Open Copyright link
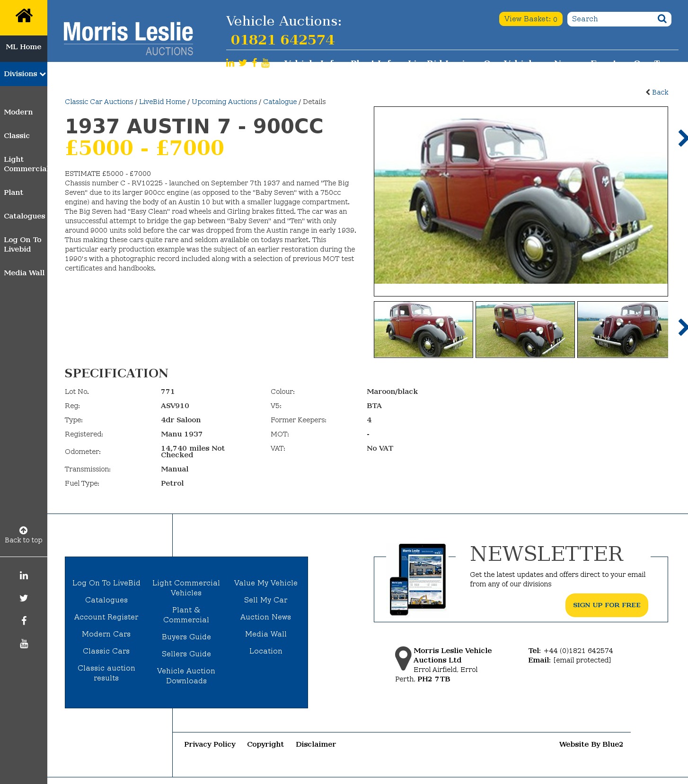 tap(265, 744)
